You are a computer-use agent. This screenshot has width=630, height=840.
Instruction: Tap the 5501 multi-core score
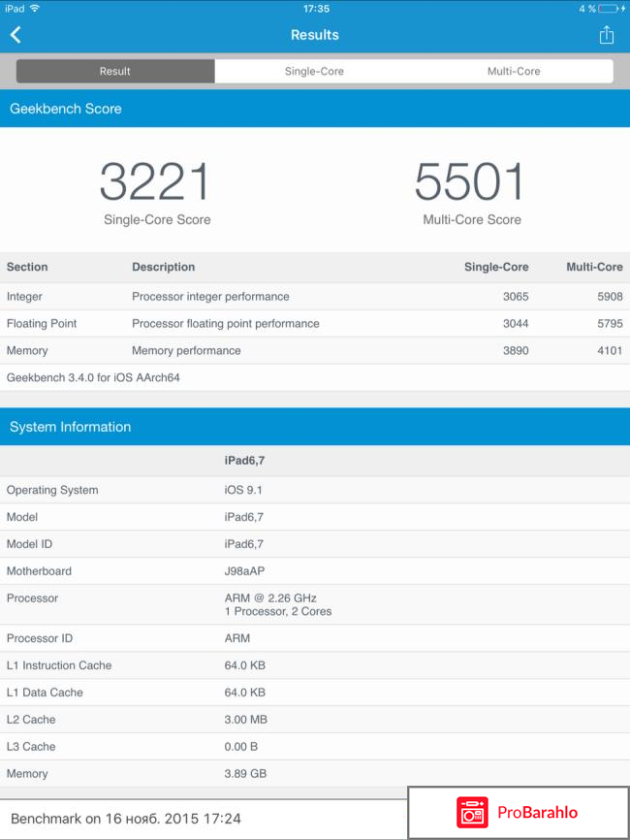(x=471, y=182)
